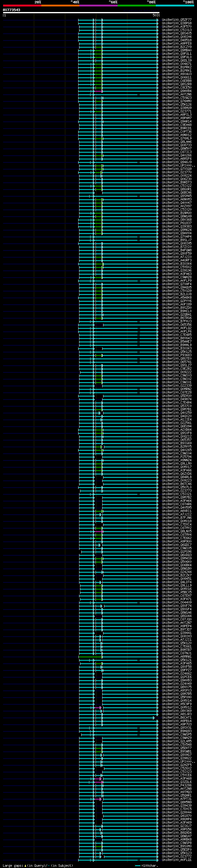Open the UniRef100_Q8LAA6 label
Screen dimensions: 197x868
pos(177,142)
